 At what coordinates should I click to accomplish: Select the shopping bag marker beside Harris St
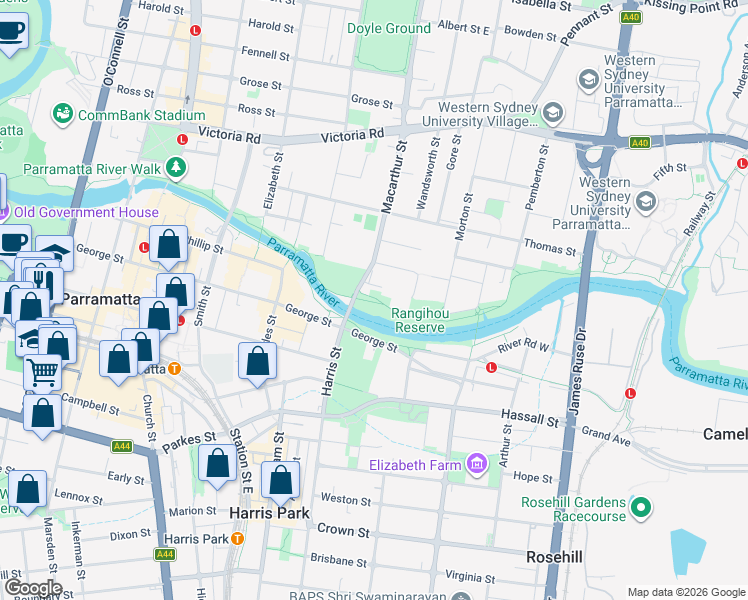click(258, 363)
